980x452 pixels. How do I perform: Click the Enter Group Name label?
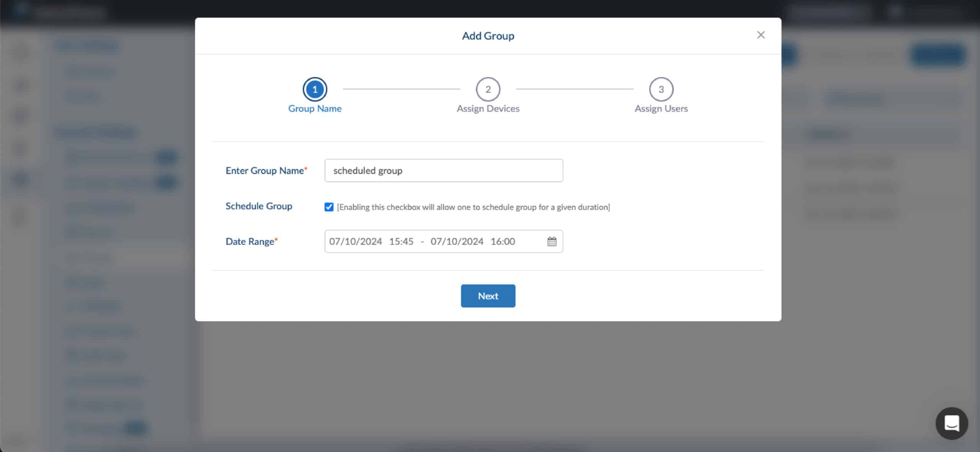pyautogui.click(x=266, y=171)
